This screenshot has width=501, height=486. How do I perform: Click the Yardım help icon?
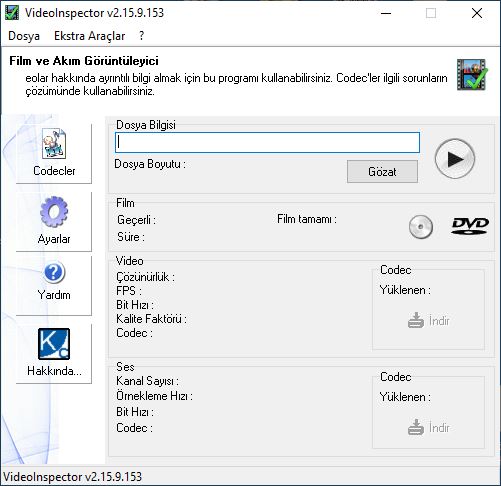tap(54, 273)
